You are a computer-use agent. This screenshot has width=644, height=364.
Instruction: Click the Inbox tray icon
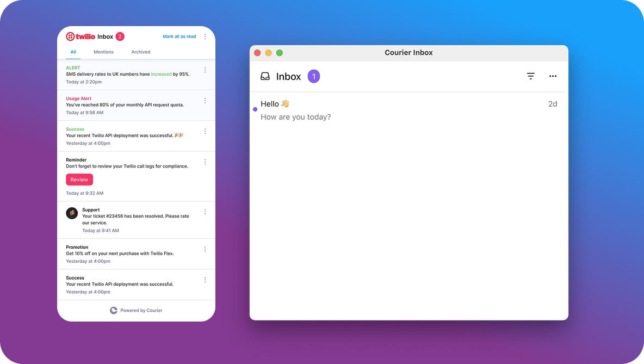tap(265, 76)
